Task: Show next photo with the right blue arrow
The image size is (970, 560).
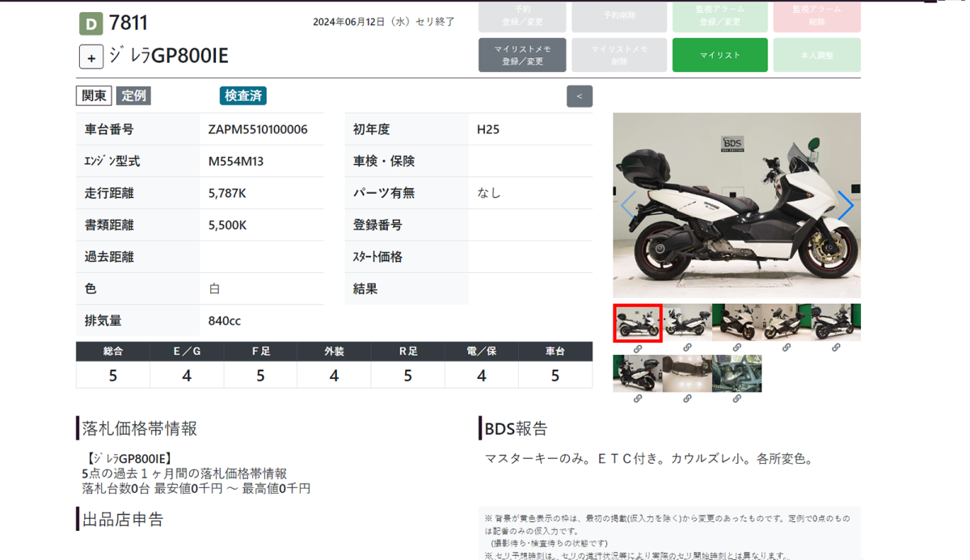Action: click(845, 205)
